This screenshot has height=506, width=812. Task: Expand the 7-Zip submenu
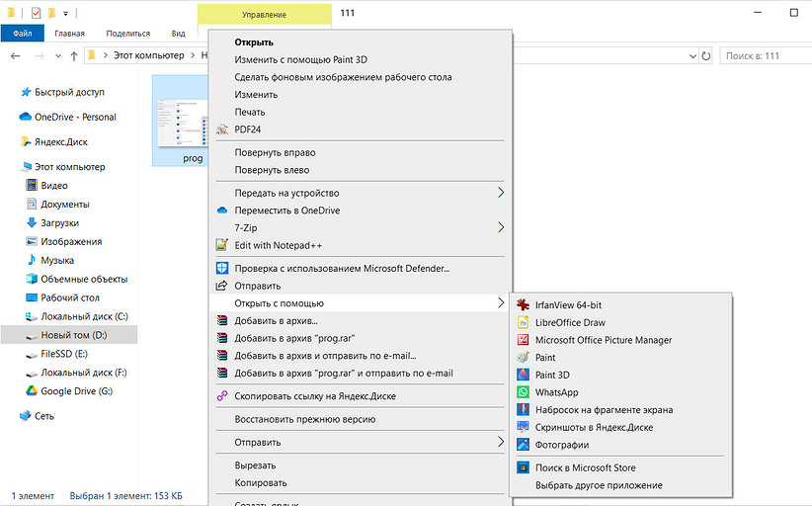(500, 227)
